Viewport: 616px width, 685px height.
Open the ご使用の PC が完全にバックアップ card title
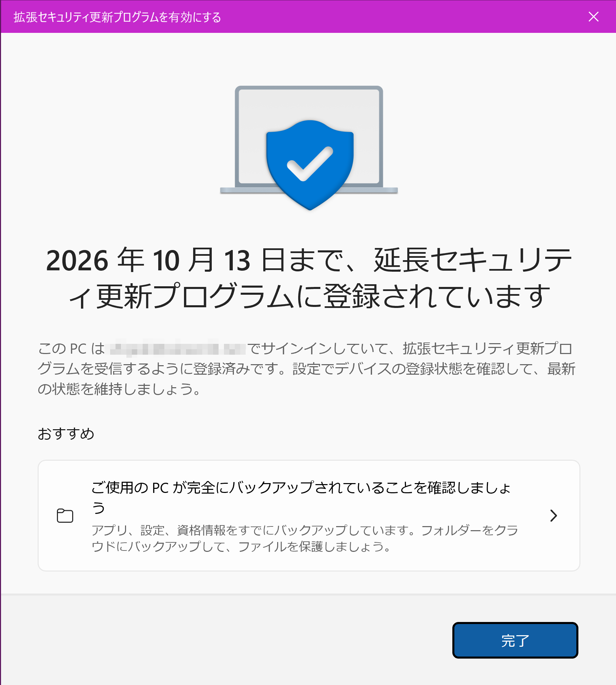[x=301, y=497]
